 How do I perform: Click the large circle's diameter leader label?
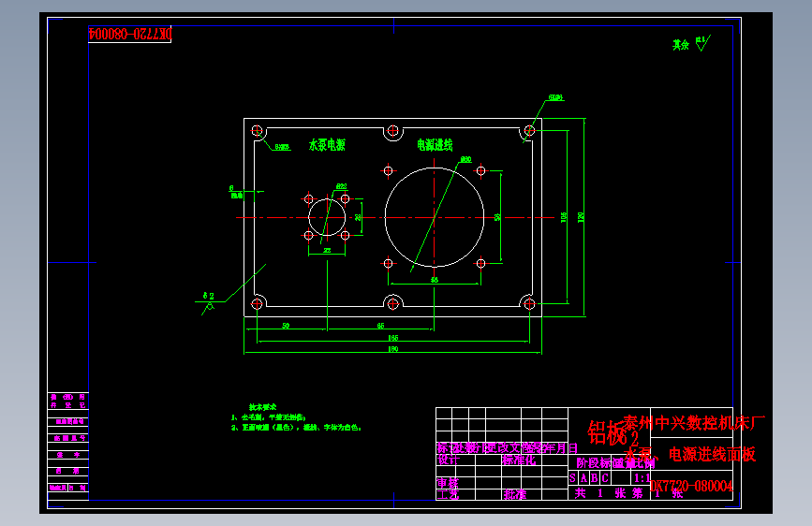coord(465,159)
